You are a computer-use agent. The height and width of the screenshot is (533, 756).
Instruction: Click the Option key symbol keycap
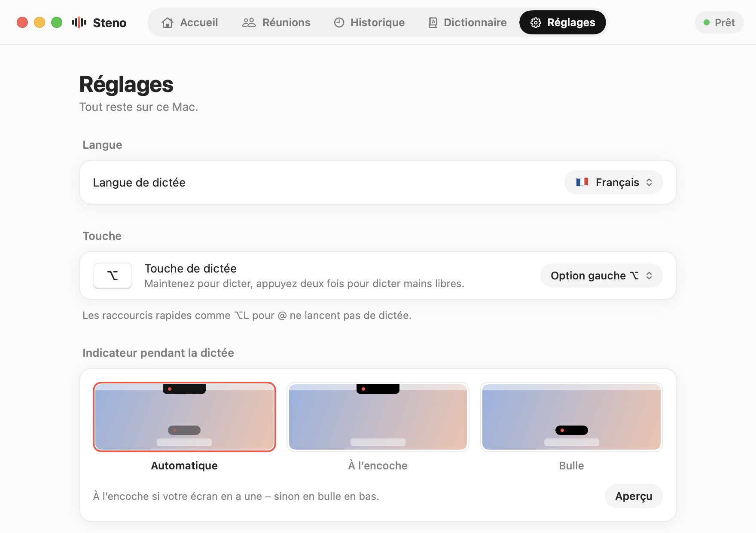[113, 276]
